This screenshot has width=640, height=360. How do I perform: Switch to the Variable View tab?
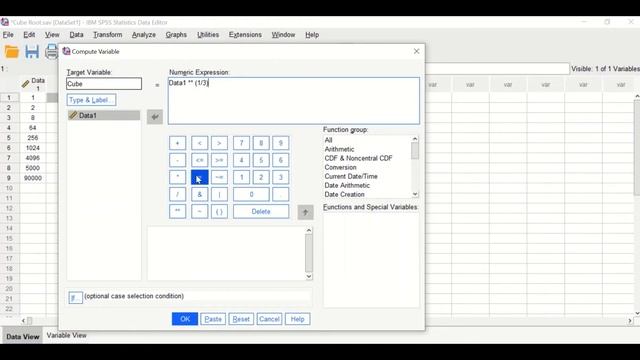(67, 336)
